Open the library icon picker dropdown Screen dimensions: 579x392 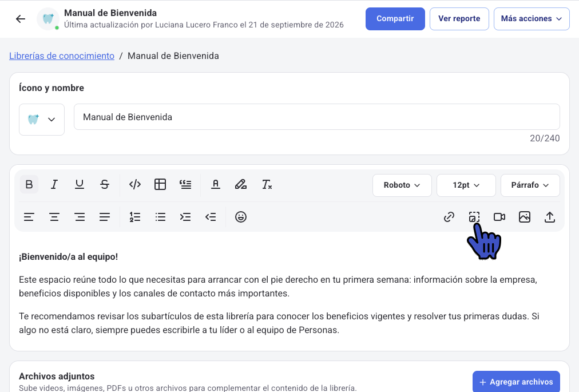tap(42, 120)
